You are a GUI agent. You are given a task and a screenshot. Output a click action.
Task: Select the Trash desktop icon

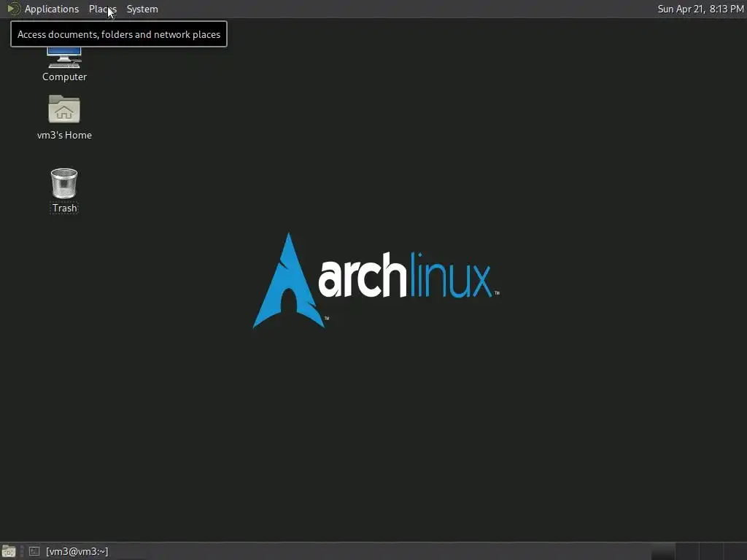[64, 190]
